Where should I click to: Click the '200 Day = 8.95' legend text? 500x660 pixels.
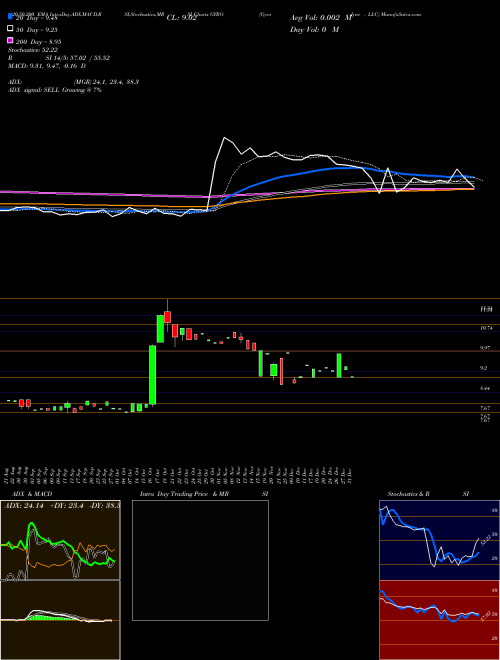(x=39, y=42)
